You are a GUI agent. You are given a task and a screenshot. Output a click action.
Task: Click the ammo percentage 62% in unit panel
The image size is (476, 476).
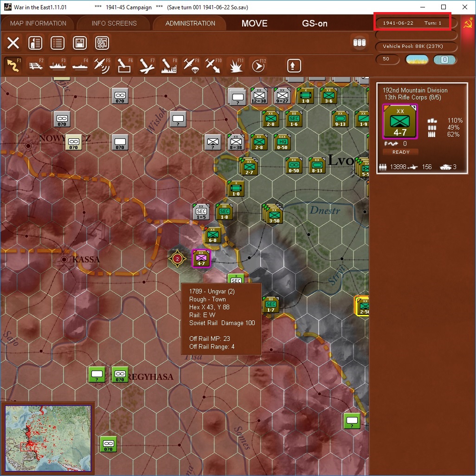coord(453,134)
